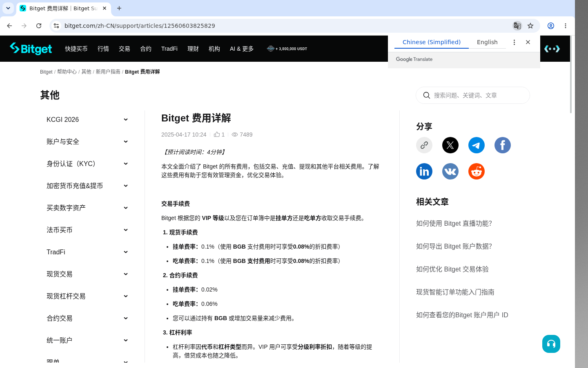Image resolution: width=588 pixels, height=368 pixels.
Task: Share article on VK
Action: point(450,171)
